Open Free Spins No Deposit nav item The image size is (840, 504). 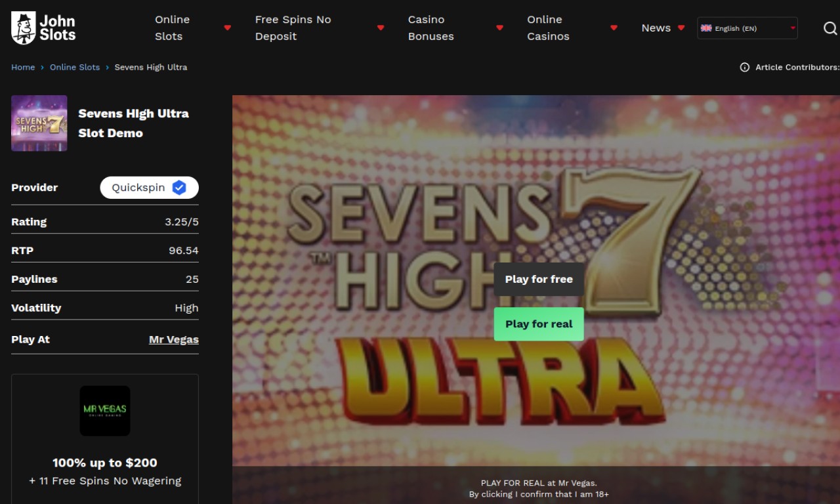click(x=293, y=28)
